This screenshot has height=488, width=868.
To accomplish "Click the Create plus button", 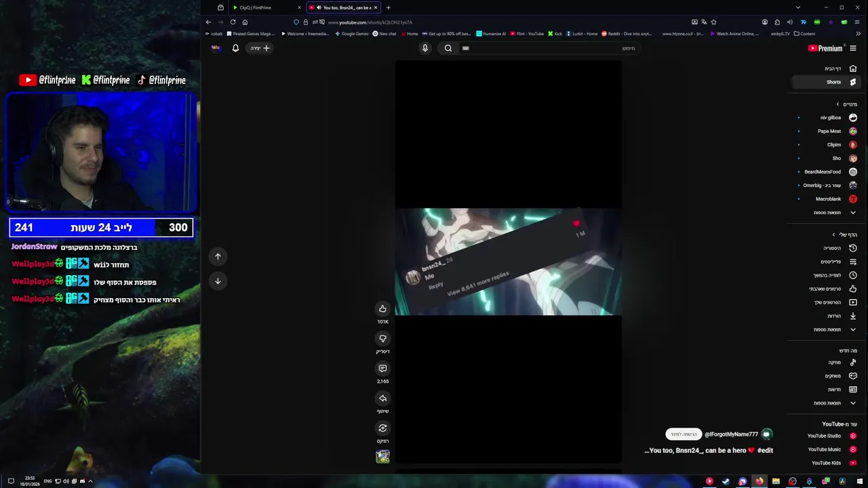I will 260,48.
